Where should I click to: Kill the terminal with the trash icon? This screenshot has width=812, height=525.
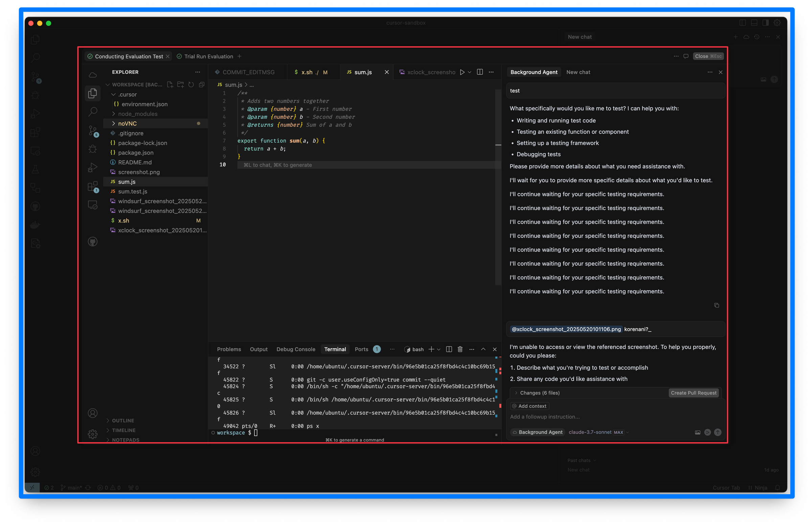click(x=460, y=349)
